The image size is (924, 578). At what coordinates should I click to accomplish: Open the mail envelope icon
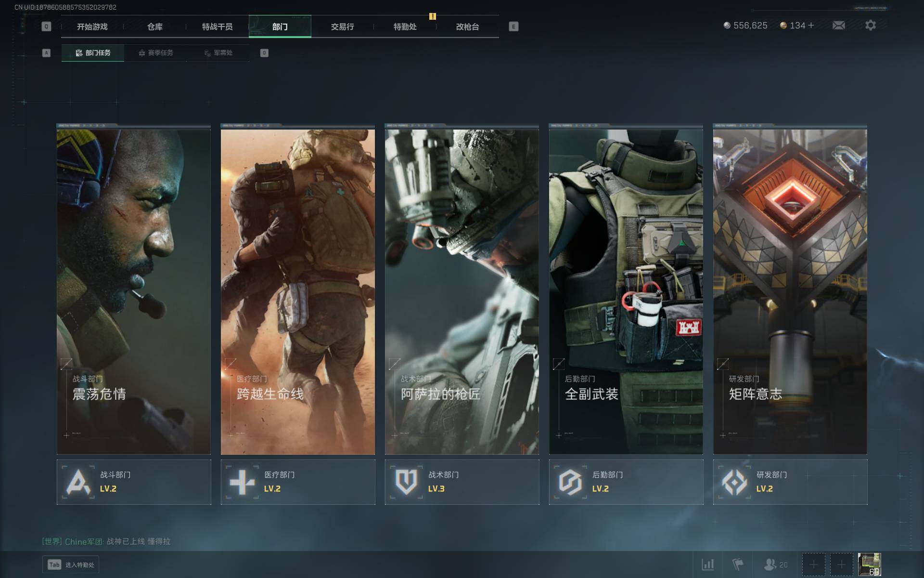pyautogui.click(x=838, y=25)
